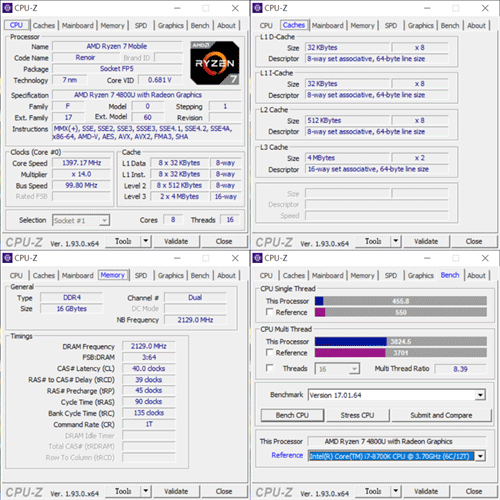Minimize the CPU tab window
This screenshot has height=500, width=500.
177,8
